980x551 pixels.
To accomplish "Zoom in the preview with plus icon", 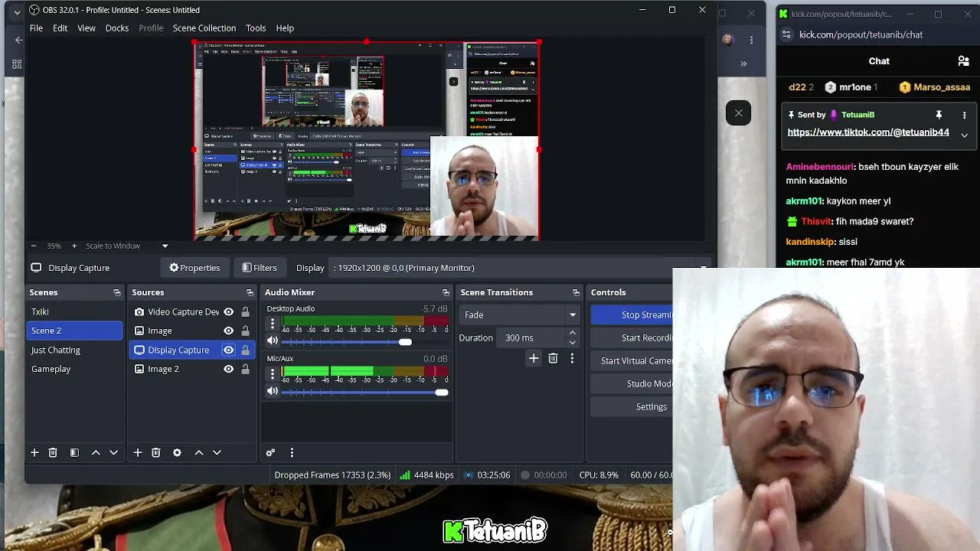I will click(73, 246).
